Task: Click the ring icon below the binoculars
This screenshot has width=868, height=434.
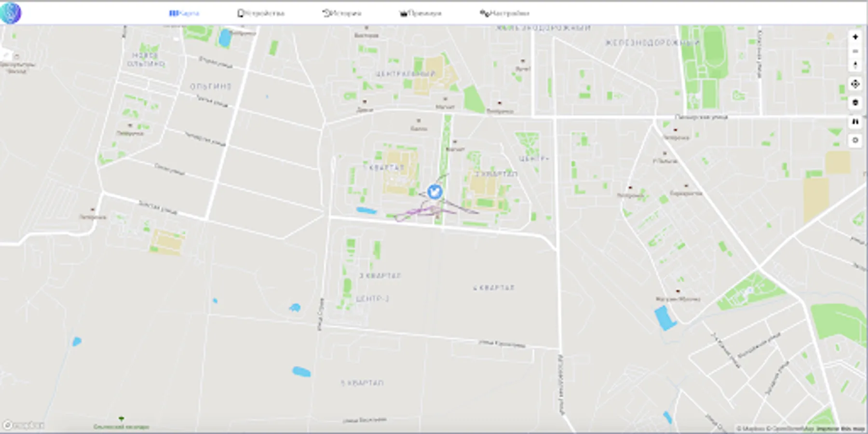Action: [855, 140]
